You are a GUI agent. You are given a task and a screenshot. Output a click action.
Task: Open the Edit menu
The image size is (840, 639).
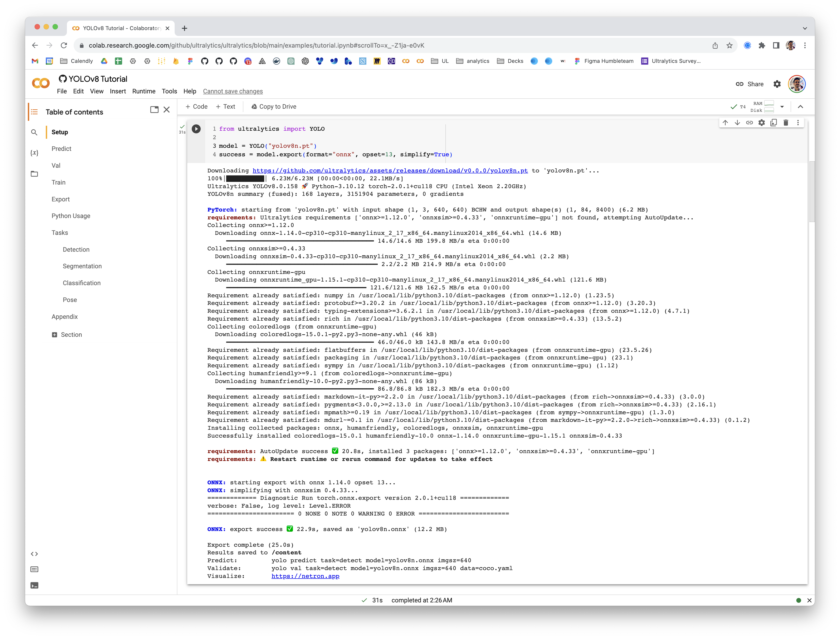click(x=78, y=91)
